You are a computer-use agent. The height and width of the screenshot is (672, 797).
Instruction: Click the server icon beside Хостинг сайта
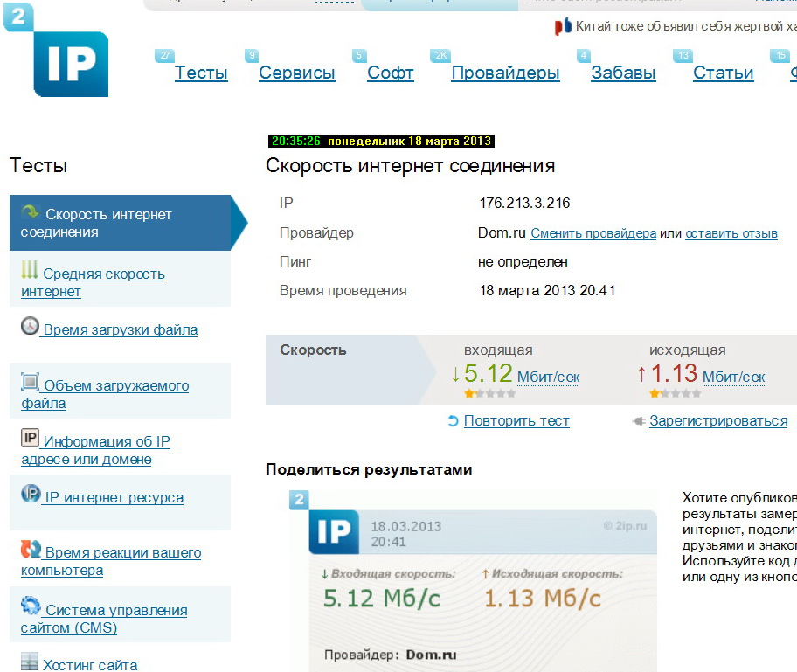pos(31,662)
